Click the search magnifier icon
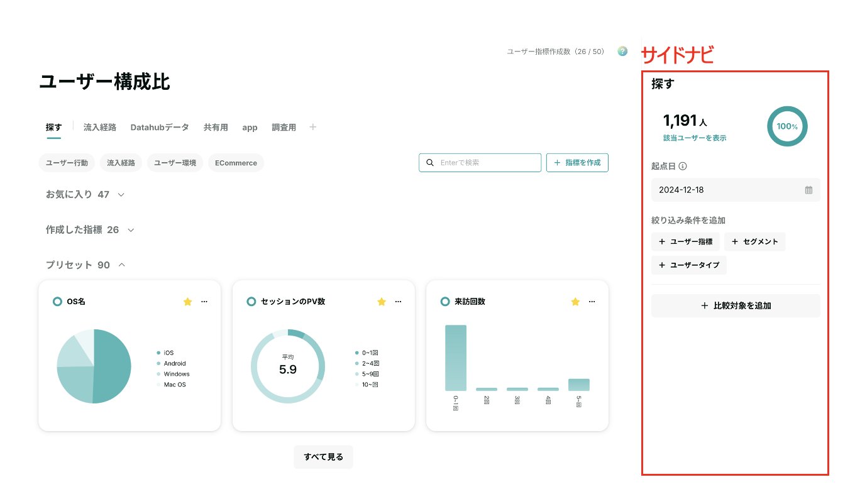Screen dimensions: 855x504 coord(430,163)
